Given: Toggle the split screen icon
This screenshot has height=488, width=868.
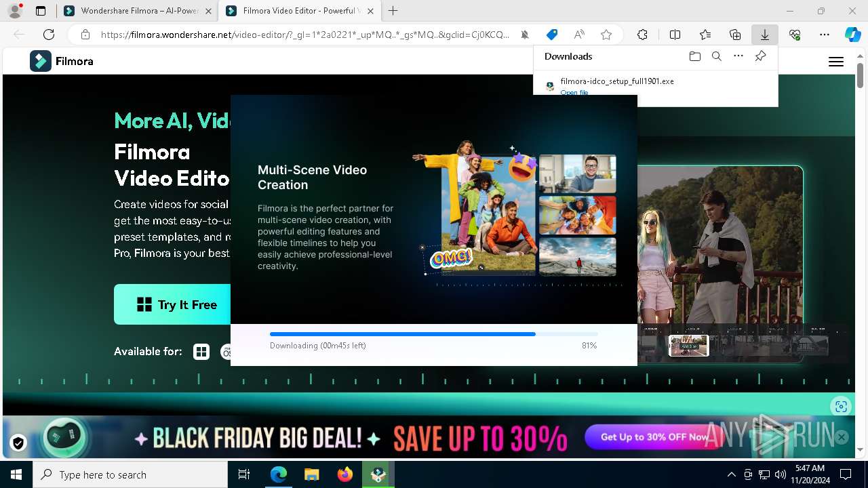Looking at the screenshot, I should point(675,35).
